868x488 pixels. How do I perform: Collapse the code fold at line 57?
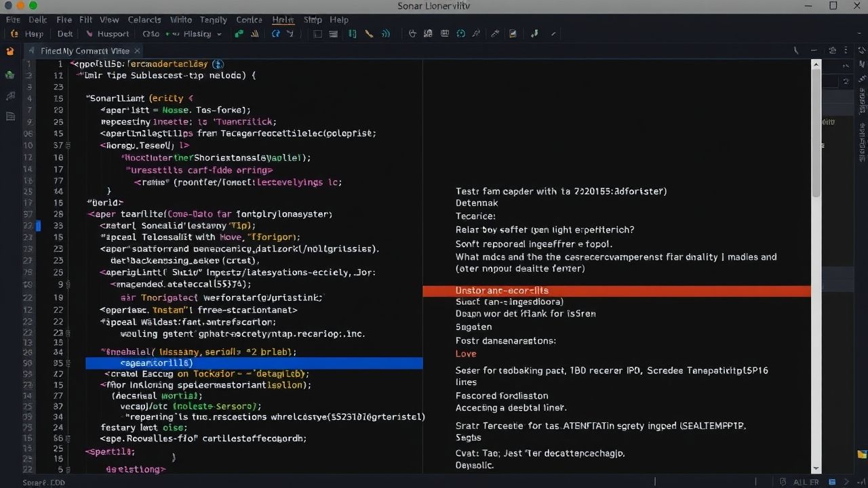68,145
